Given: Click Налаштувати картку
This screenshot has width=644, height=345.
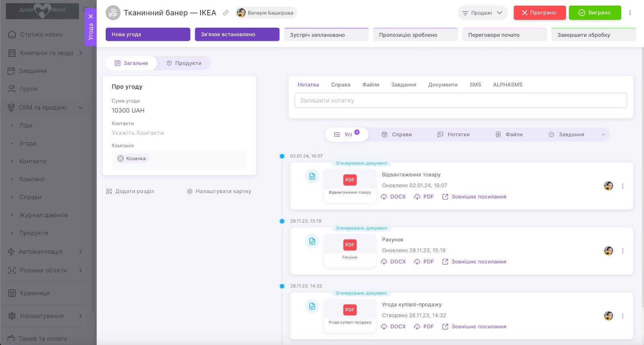Looking at the screenshot, I should (219, 191).
